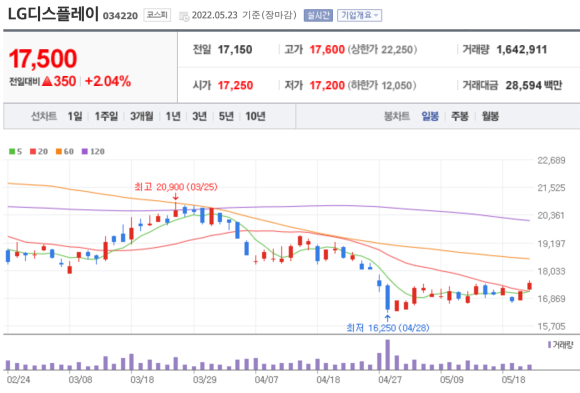Click the red up-triangle change indicator

click(47, 81)
